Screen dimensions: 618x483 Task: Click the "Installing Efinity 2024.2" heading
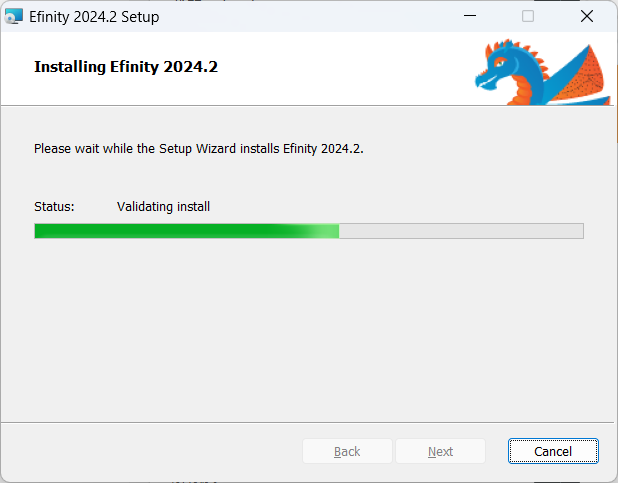coord(126,67)
